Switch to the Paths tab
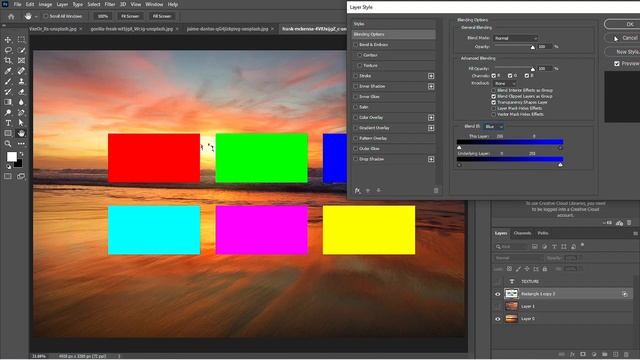This screenshot has width=640, height=360. pos(543,233)
